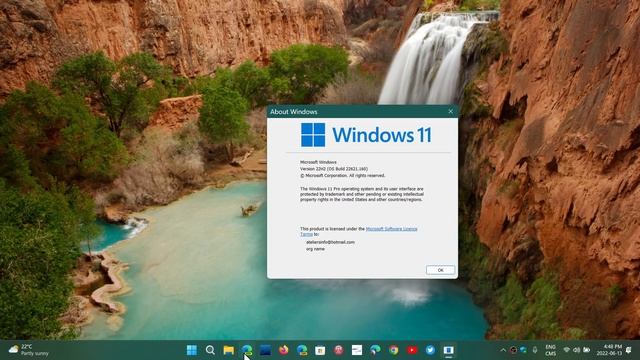Open the weather widget showing 22°C
This screenshot has height=360, width=640.
pyautogui.click(x=28, y=350)
